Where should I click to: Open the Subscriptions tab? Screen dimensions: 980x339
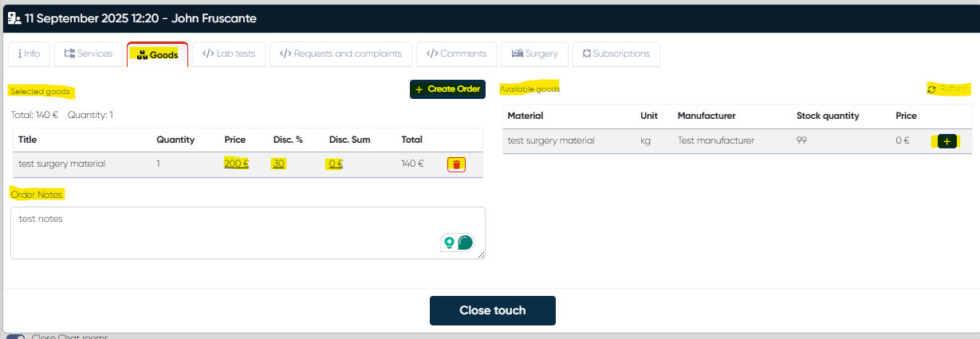[616, 53]
